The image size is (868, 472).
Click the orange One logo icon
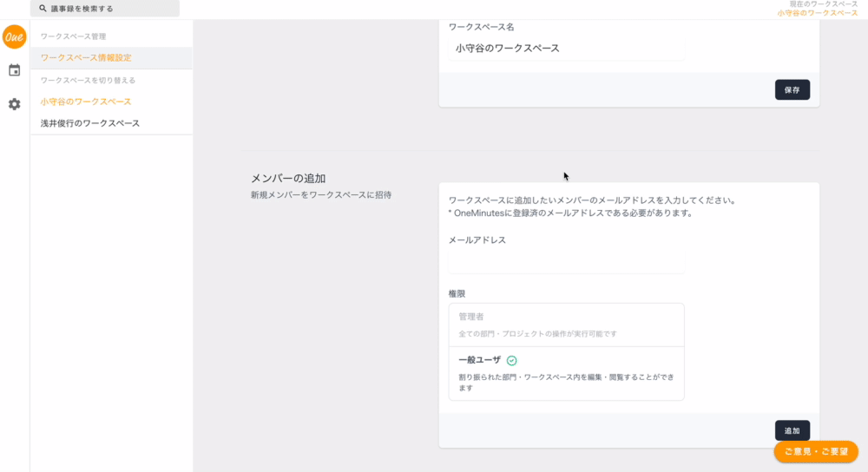click(x=15, y=37)
